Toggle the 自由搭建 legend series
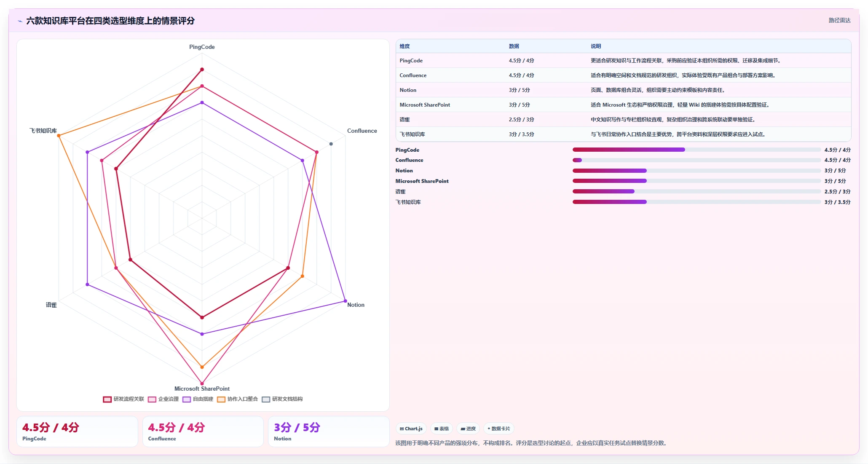868x464 pixels. pyautogui.click(x=198, y=399)
